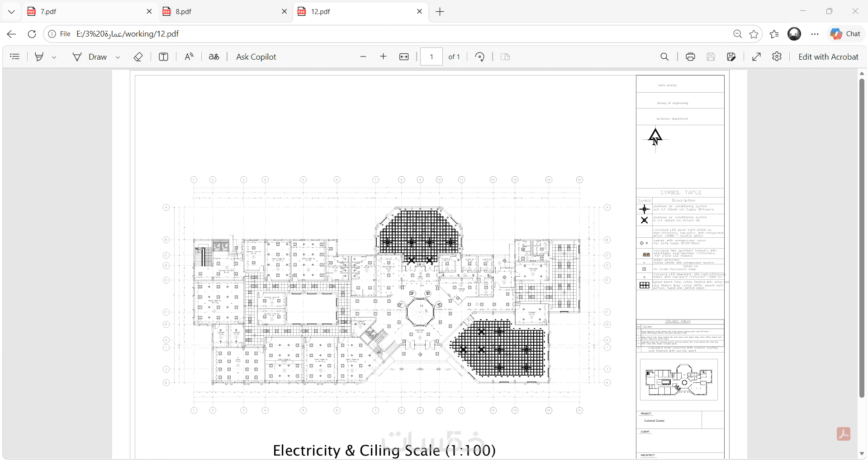Open the browser profile avatar
The height and width of the screenshot is (461, 868).
(794, 34)
